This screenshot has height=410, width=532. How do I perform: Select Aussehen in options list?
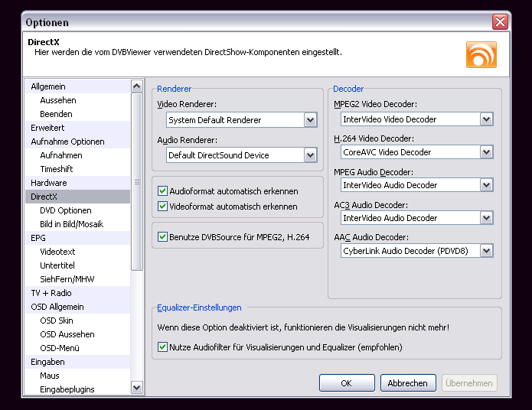click(78, 100)
